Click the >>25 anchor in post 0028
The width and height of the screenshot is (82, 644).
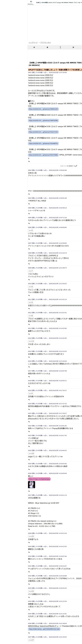point(31,536)
